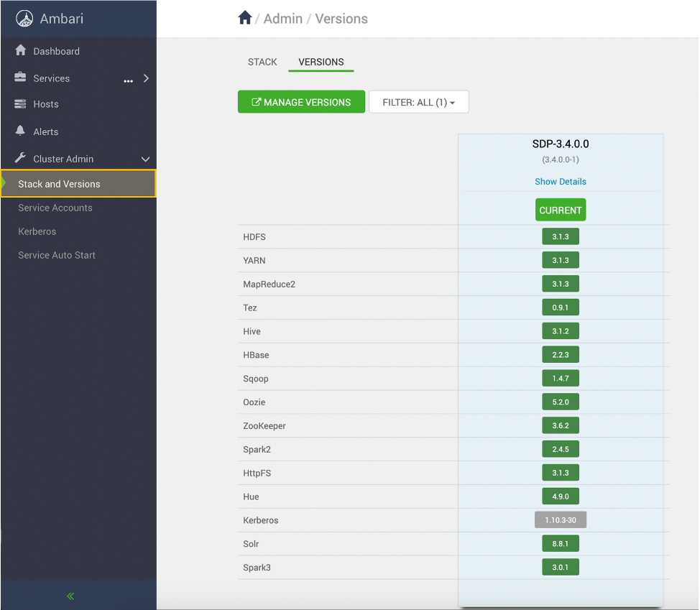Viewport: 700px width, 610px height.
Task: Click the SDP-3.4.0.0 version title
Action: pos(561,144)
